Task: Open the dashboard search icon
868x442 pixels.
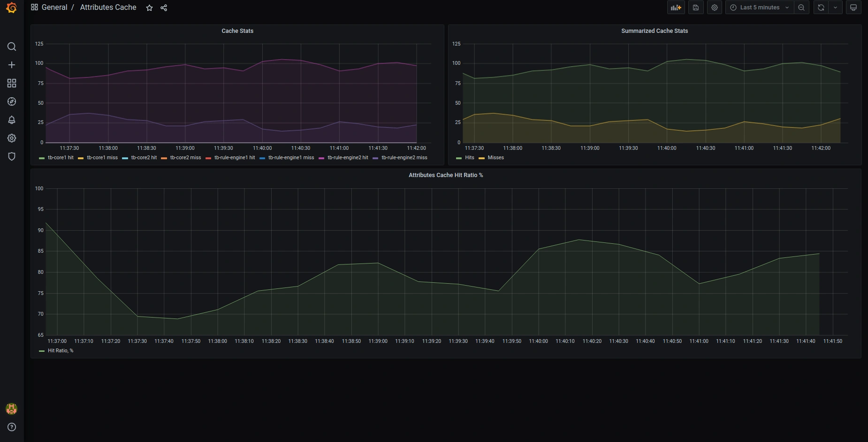Action: 12,47
